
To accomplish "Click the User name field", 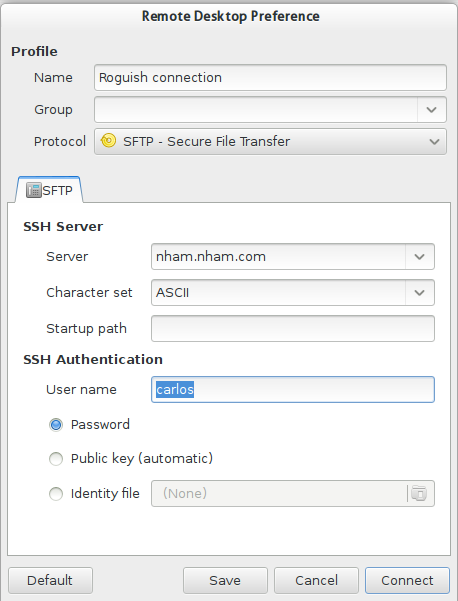I will (293, 389).
